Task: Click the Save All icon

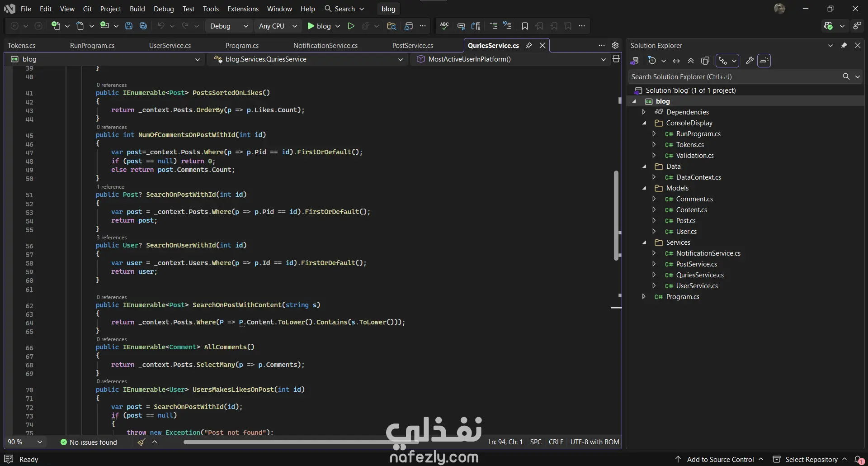Action: pyautogui.click(x=143, y=26)
